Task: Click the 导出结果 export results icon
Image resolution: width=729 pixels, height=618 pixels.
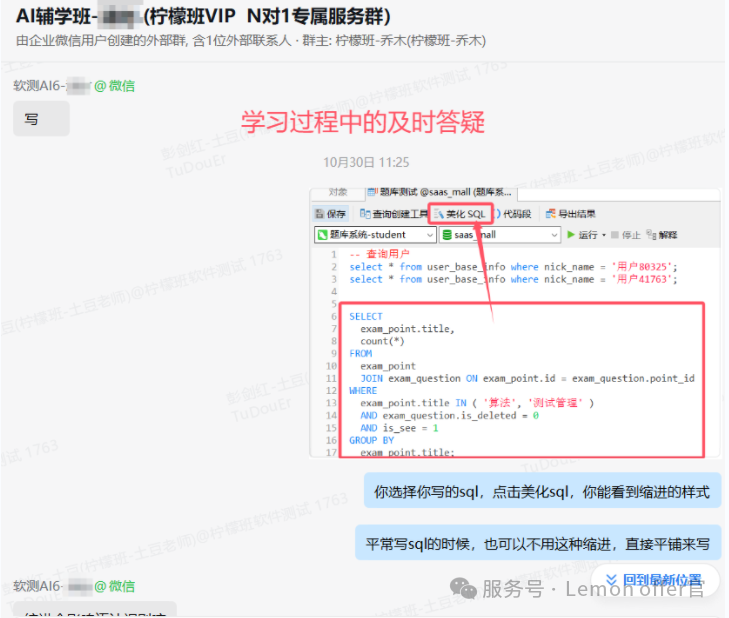Action: (x=570, y=214)
